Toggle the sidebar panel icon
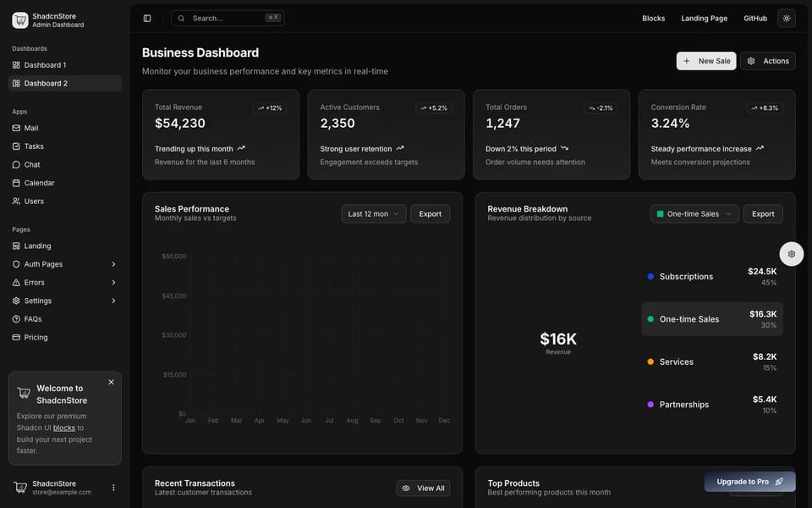This screenshot has height=508, width=812. point(147,18)
